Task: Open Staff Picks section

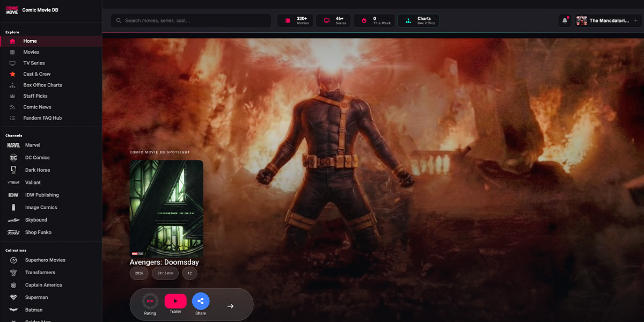Action: pos(51,96)
